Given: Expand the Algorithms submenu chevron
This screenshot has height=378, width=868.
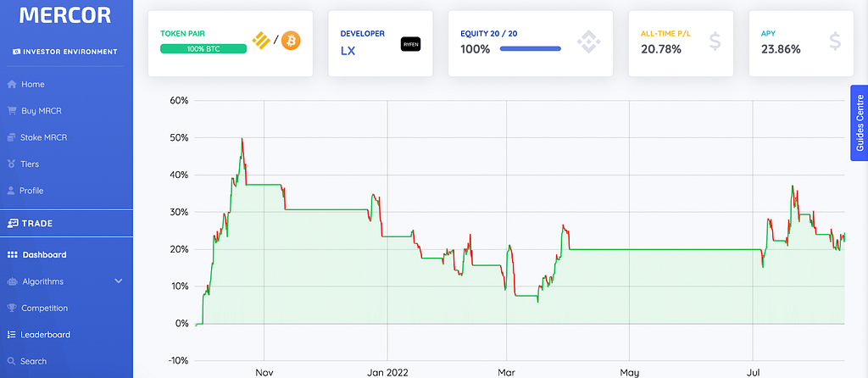Looking at the screenshot, I should pos(118,281).
